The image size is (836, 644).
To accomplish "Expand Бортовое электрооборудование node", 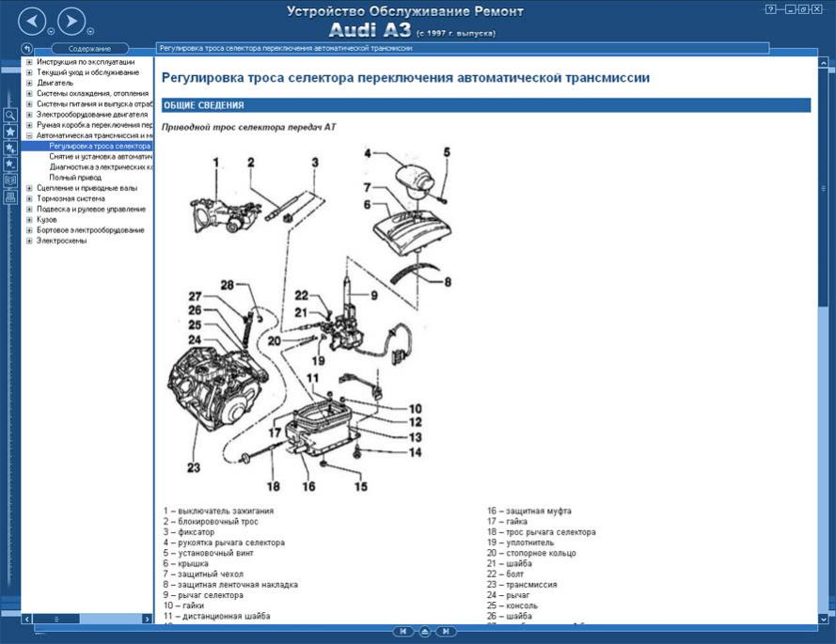I will pos(29,230).
